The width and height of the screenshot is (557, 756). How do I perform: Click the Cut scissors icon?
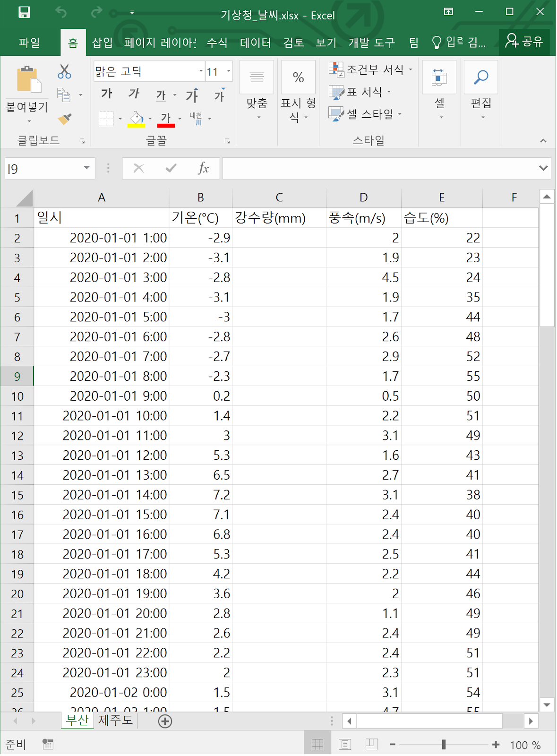point(64,72)
